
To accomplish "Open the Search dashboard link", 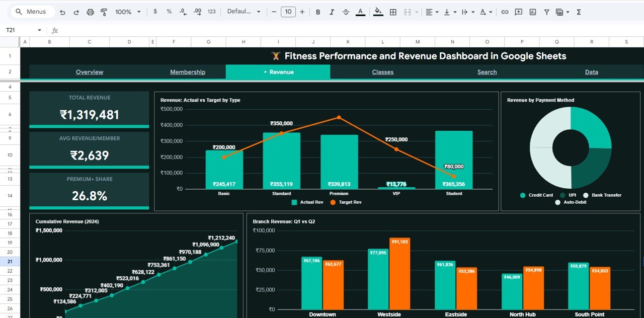I will (x=487, y=72).
